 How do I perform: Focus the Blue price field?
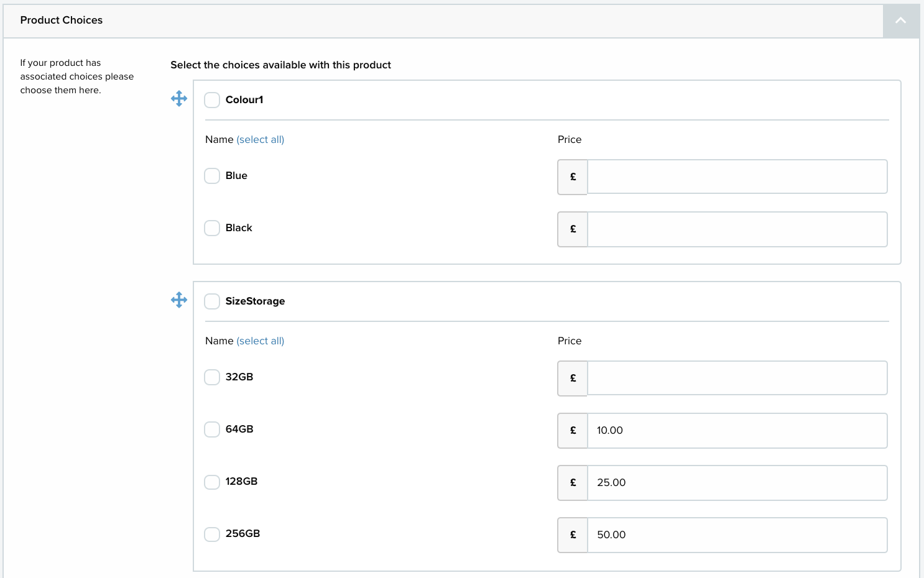coord(737,177)
